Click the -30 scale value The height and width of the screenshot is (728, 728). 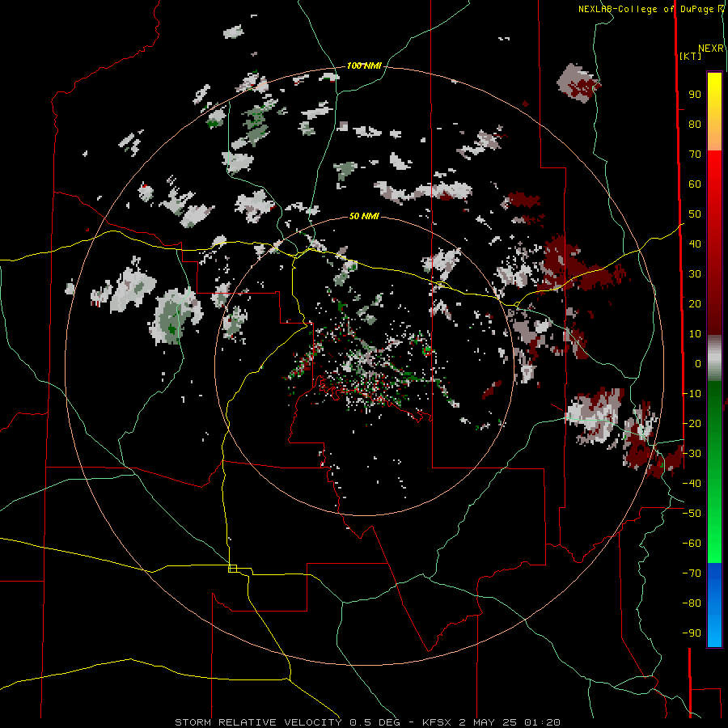(692, 453)
